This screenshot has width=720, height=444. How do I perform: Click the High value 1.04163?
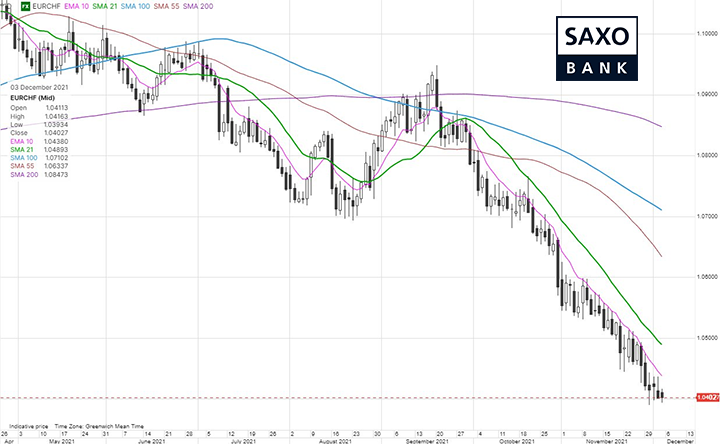56,116
